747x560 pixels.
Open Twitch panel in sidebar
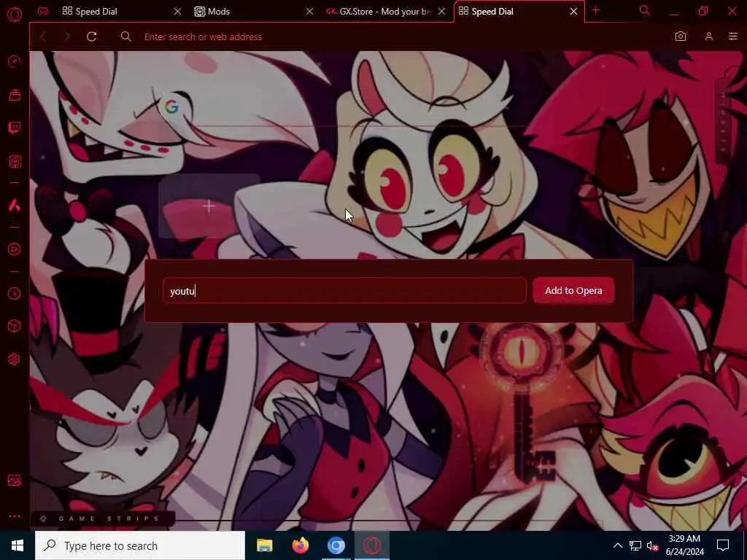(15, 128)
